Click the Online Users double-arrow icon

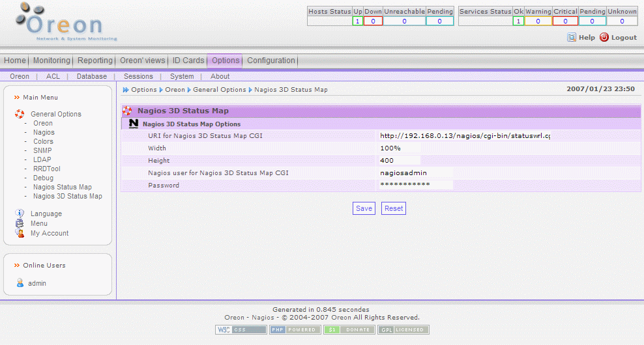point(17,266)
